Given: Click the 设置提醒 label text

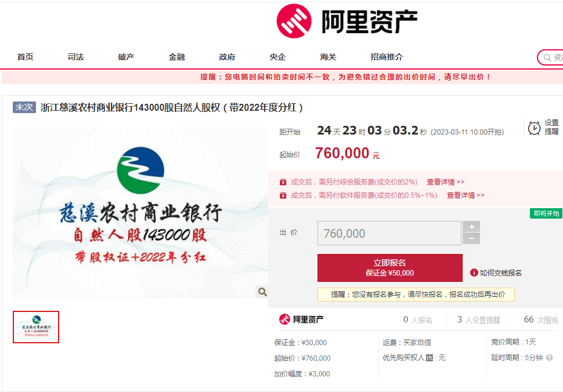Looking at the screenshot, I should (x=551, y=128).
